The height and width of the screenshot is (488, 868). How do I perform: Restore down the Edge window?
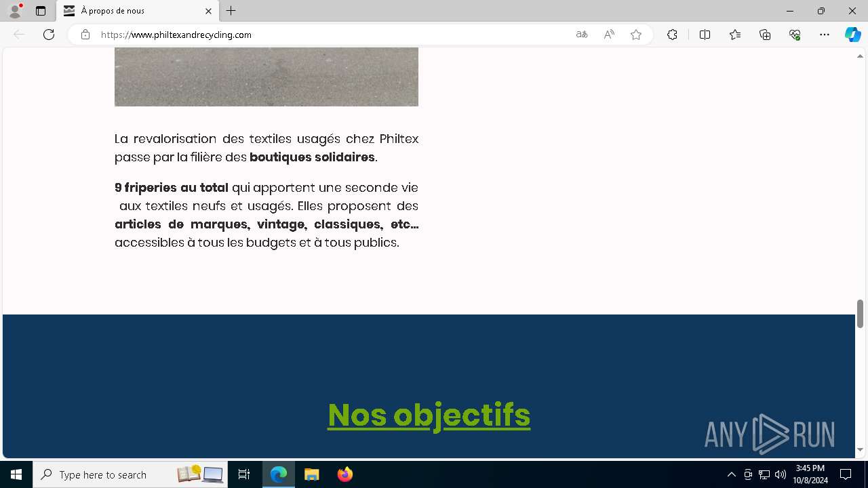(x=821, y=11)
